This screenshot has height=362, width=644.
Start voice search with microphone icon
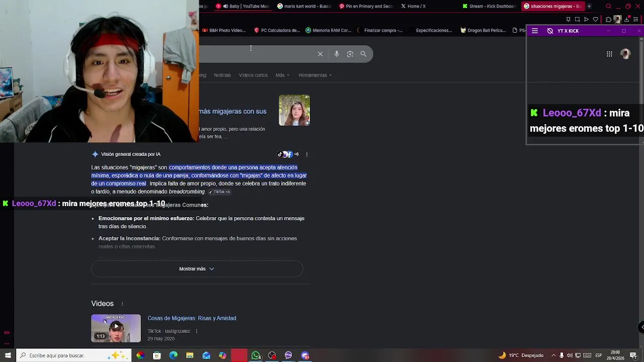(x=337, y=54)
